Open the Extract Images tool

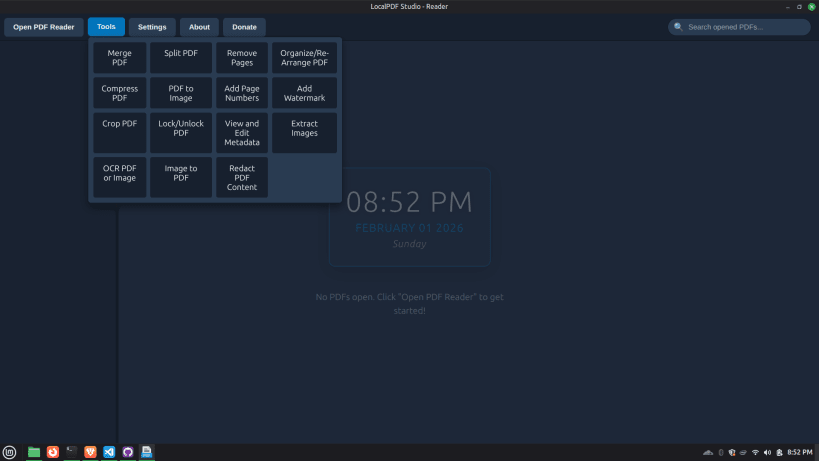coord(304,133)
